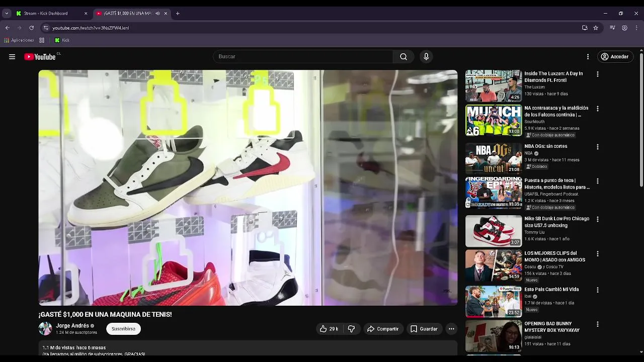Open options menu for Inside The Luxzen

[x=598, y=74]
